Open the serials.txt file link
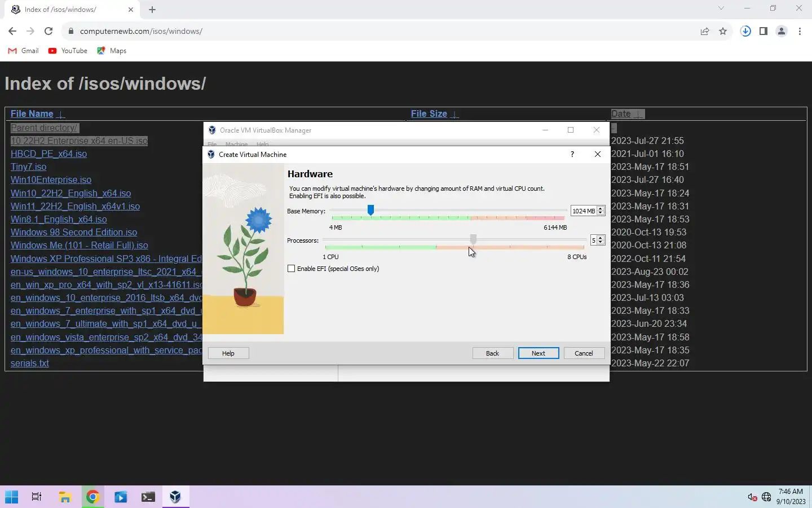812x508 pixels. coord(30,364)
